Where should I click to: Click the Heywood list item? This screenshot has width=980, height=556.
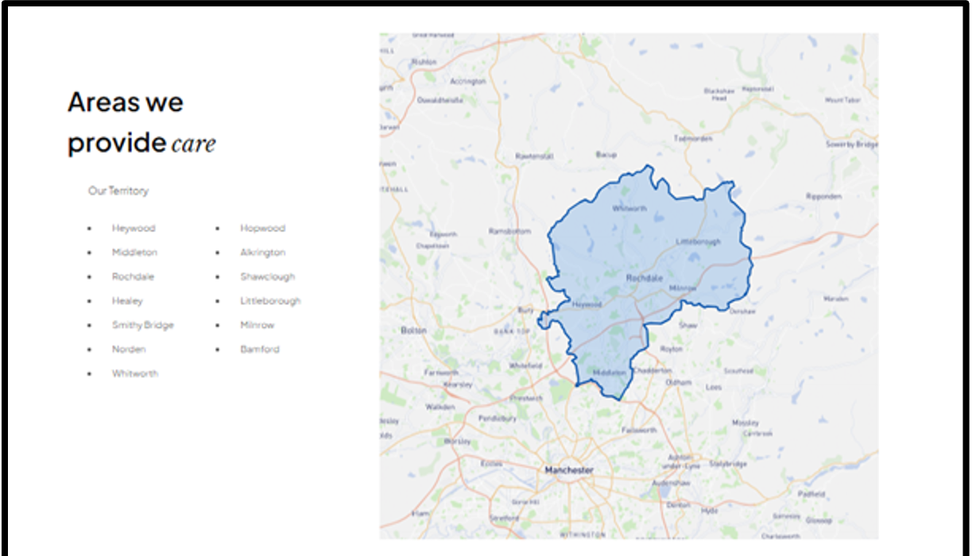point(134,228)
